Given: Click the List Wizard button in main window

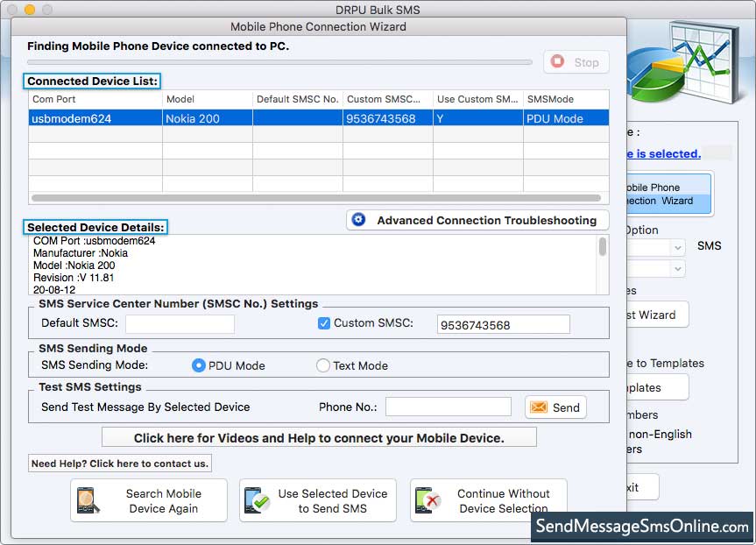Looking at the screenshot, I should point(658,315).
